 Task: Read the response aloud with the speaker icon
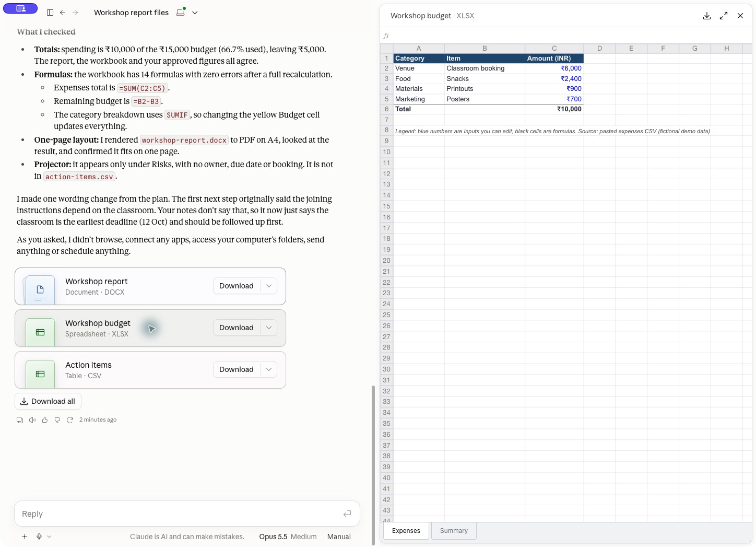coord(32,420)
